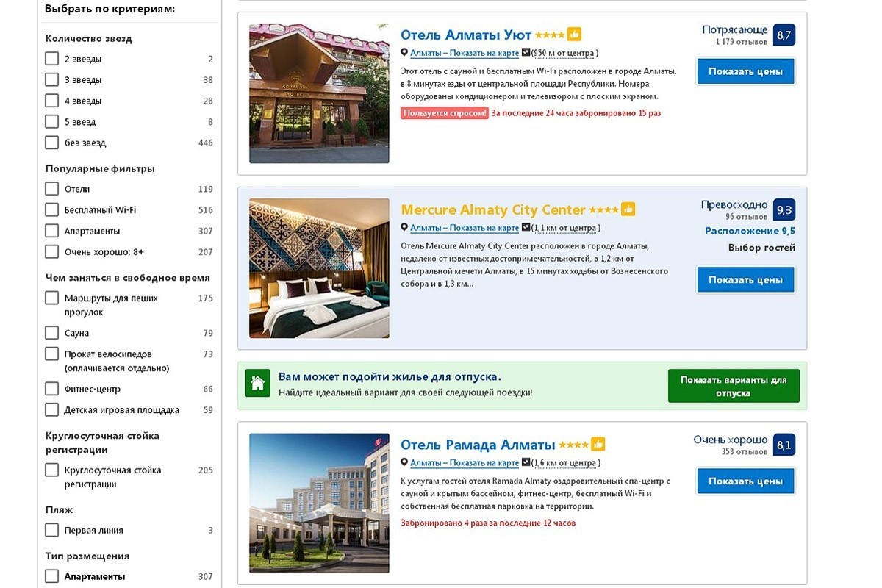Viewport: 882px width, 588px height.
Task: Click the 8,1 score badge
Action: point(784,445)
